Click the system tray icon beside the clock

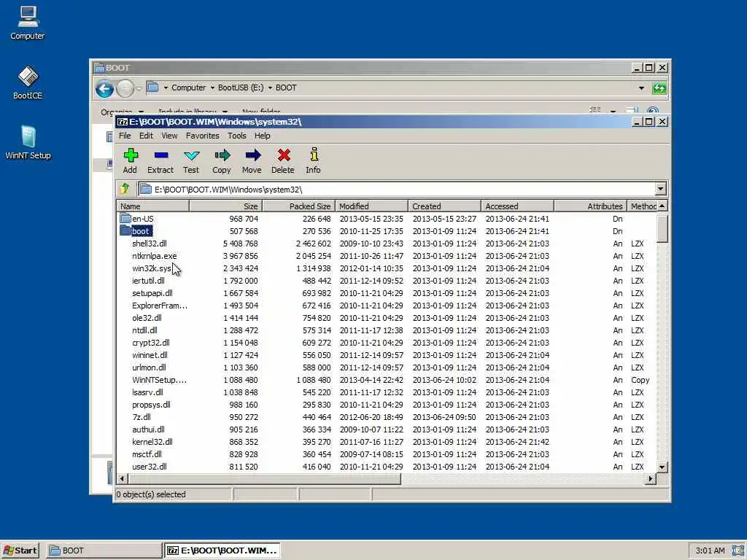point(738,551)
